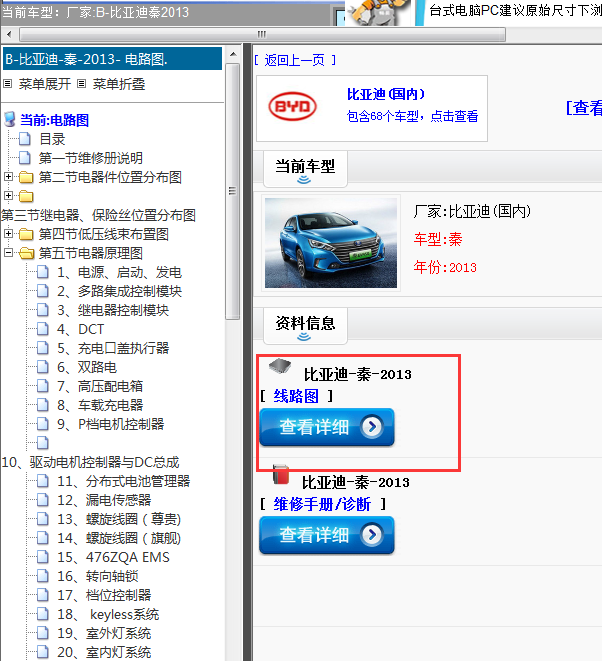Expand the 第三节继电器、保险丝位置分布图 node

pyautogui.click(x=8, y=196)
